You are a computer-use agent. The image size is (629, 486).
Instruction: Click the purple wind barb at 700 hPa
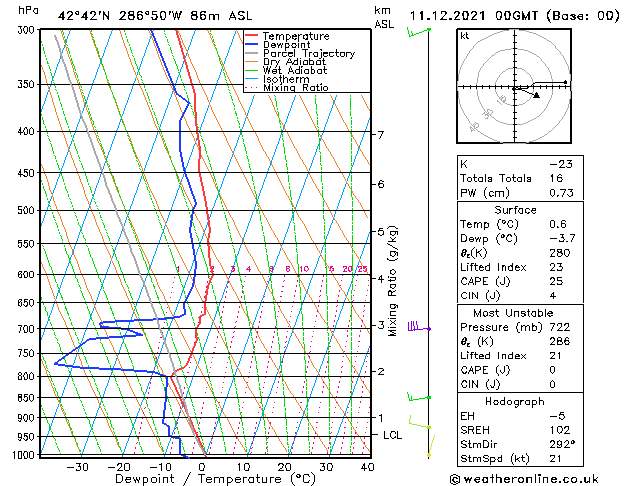coord(419,326)
